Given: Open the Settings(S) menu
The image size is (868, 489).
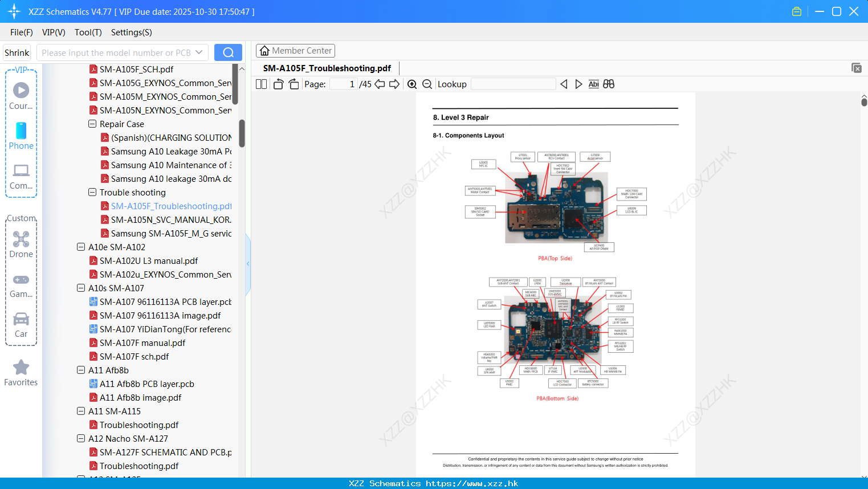Looking at the screenshot, I should click(x=132, y=32).
